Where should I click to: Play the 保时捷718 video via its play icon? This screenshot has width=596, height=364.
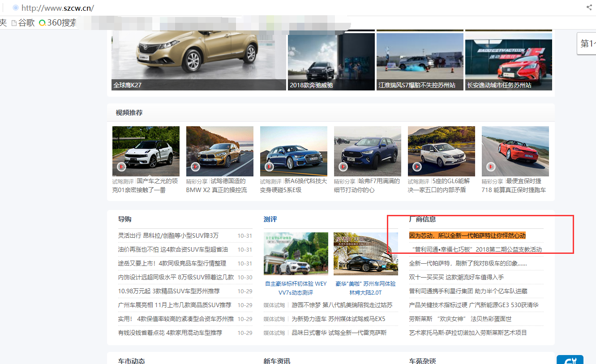pyautogui.click(x=491, y=167)
